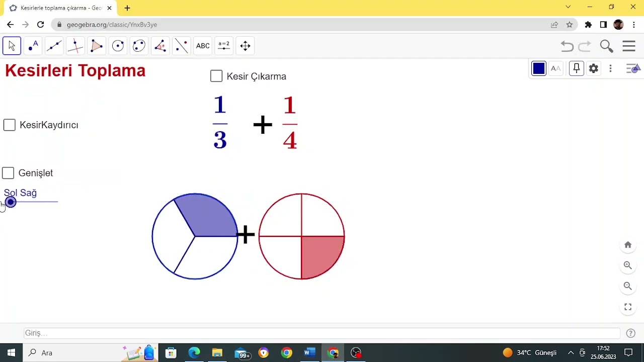Viewport: 644px width, 362px height.
Task: Select the Move Graphics View tool
Action: (245, 46)
